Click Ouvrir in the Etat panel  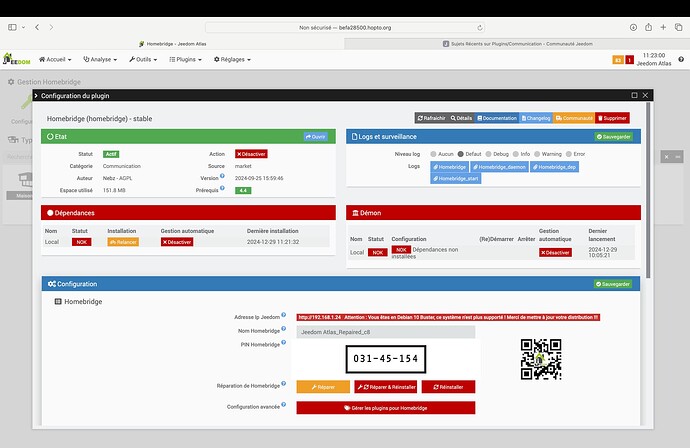click(x=316, y=137)
